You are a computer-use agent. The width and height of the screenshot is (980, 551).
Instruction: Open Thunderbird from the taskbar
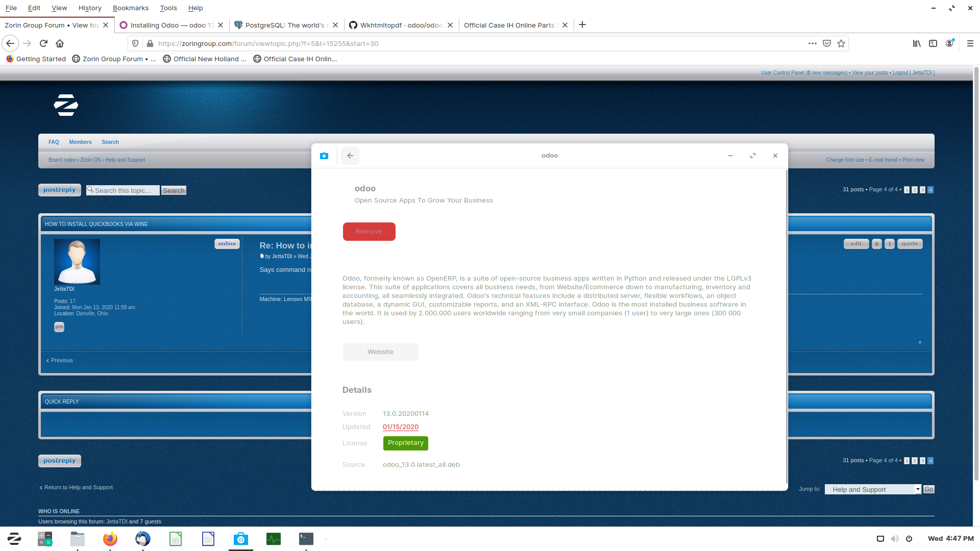143,539
